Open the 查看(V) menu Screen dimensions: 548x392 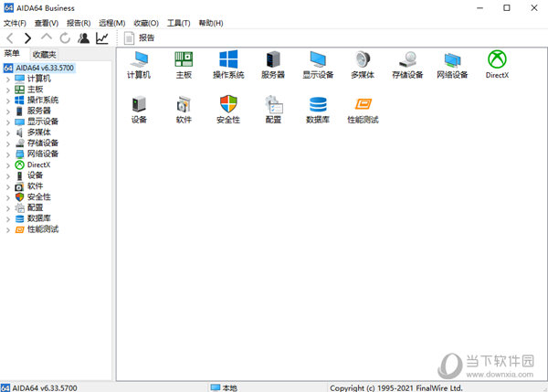[x=47, y=23]
